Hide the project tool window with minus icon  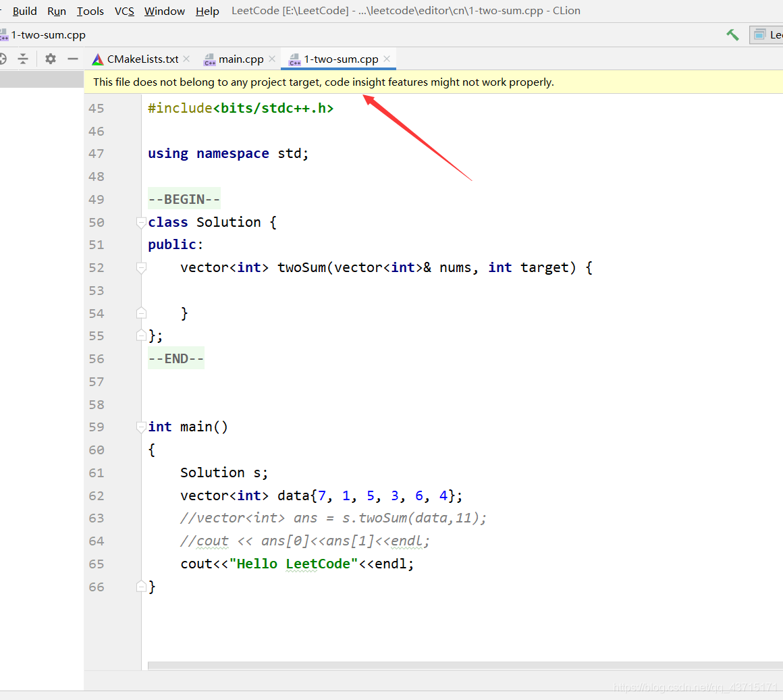(73, 59)
